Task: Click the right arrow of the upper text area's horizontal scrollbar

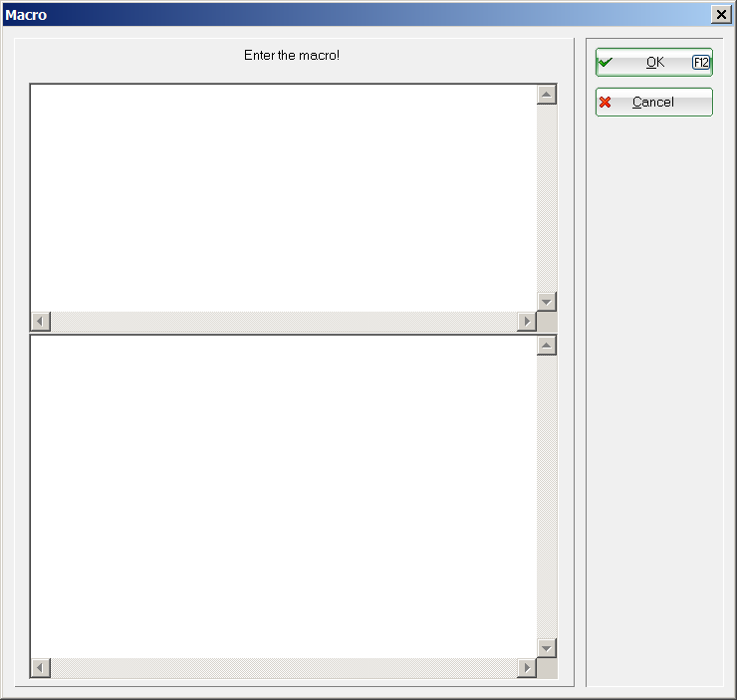Action: coord(527,322)
